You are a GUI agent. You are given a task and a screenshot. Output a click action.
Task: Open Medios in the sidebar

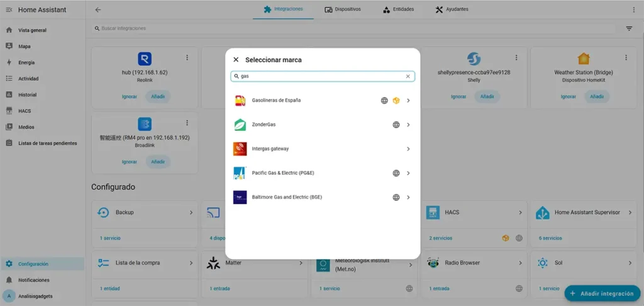point(43,127)
